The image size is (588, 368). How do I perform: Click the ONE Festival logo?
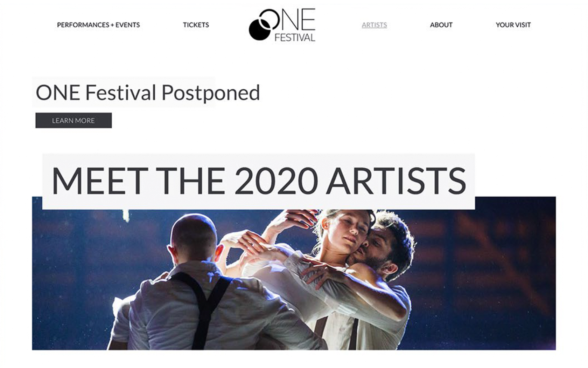282,25
